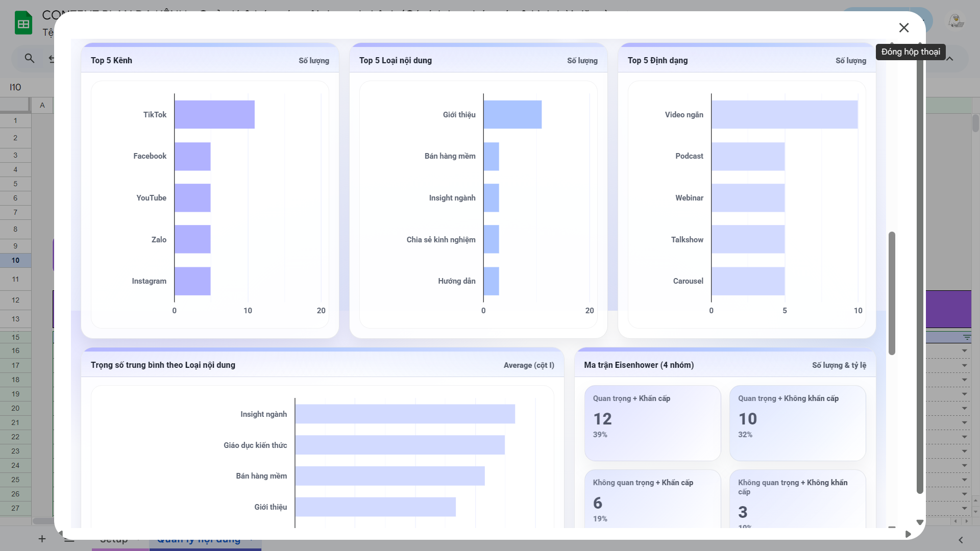Viewport: 980px width, 551px height.
Task: Select the column A header
Action: tap(42, 106)
